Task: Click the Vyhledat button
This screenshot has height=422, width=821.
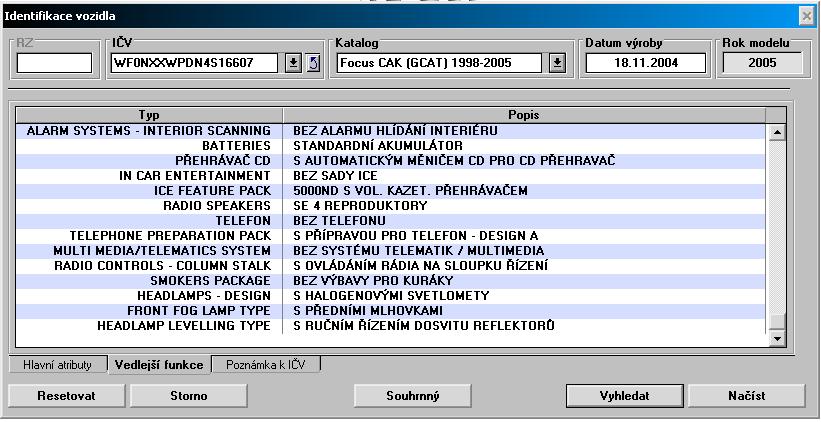Action: click(x=624, y=396)
